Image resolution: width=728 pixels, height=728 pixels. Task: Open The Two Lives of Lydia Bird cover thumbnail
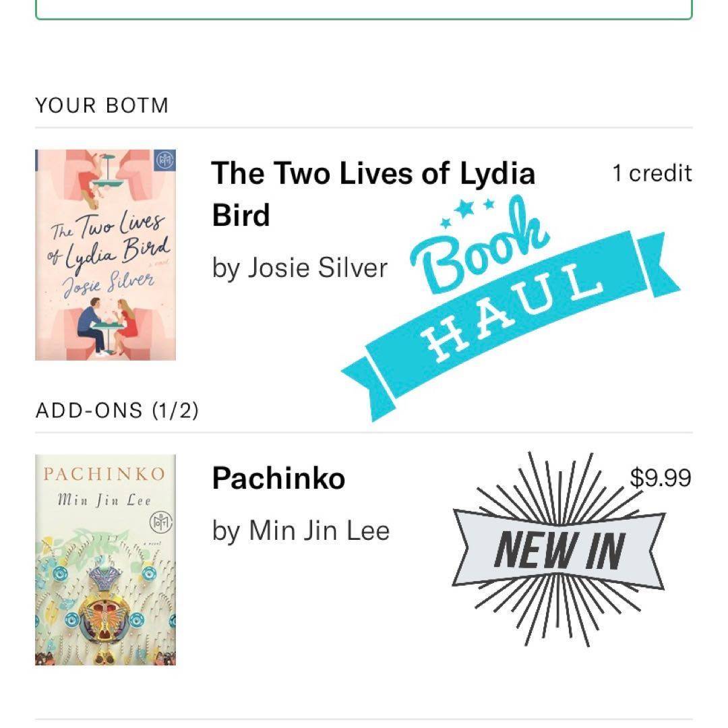point(105,255)
